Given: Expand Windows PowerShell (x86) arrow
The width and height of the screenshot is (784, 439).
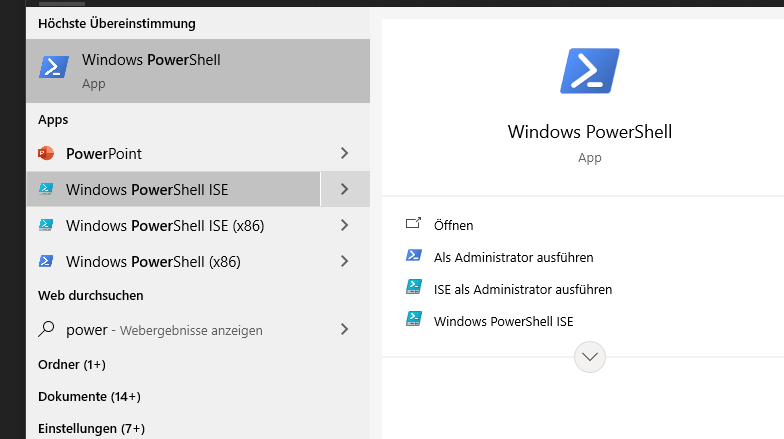Looking at the screenshot, I should 344,261.
